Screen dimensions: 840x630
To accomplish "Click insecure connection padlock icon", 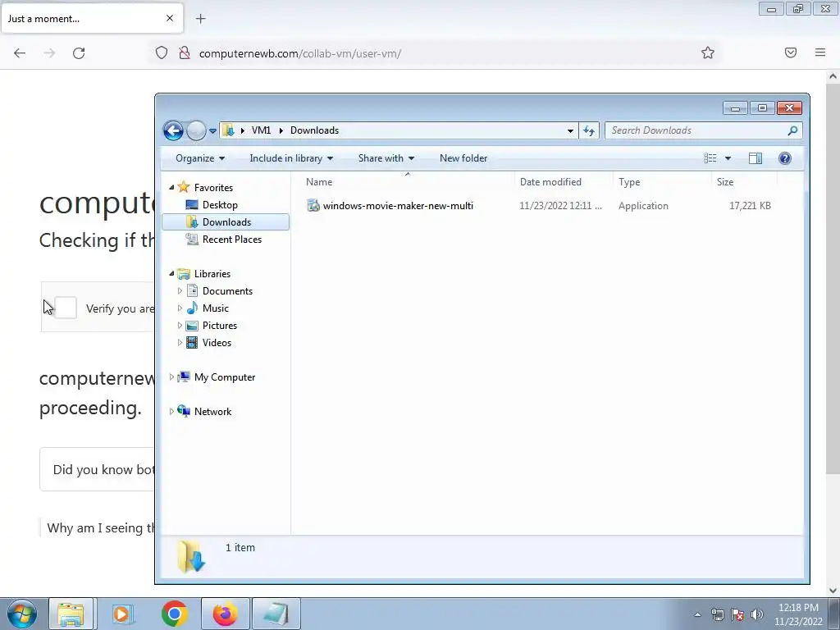I will (x=185, y=53).
